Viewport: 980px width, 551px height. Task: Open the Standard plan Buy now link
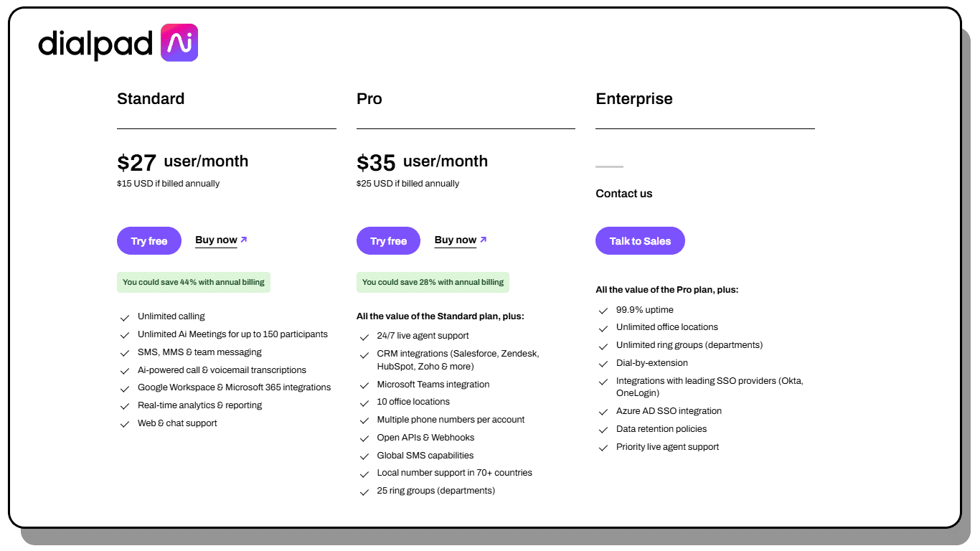[216, 240]
